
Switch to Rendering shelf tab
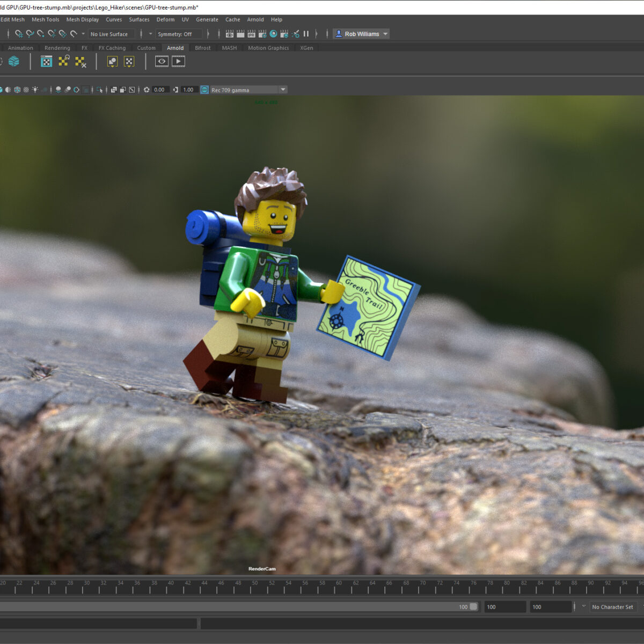(57, 48)
